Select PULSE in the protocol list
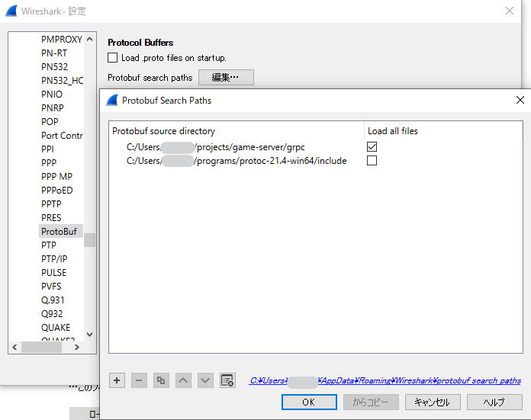Image resolution: width=531 pixels, height=420 pixels. pyautogui.click(x=54, y=272)
